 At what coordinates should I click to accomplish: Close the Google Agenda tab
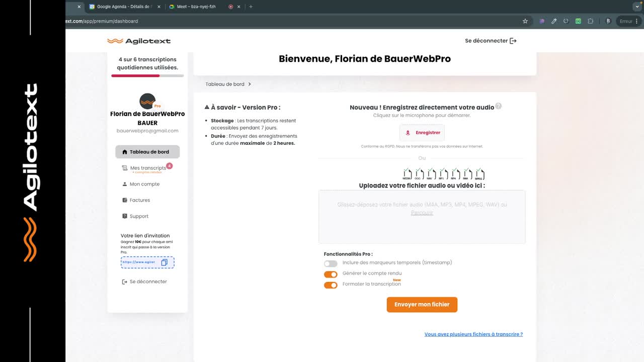pos(159,7)
